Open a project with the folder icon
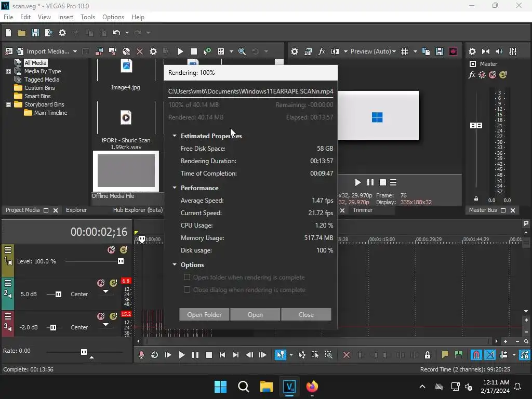Image resolution: width=532 pixels, height=399 pixels. coord(22,33)
